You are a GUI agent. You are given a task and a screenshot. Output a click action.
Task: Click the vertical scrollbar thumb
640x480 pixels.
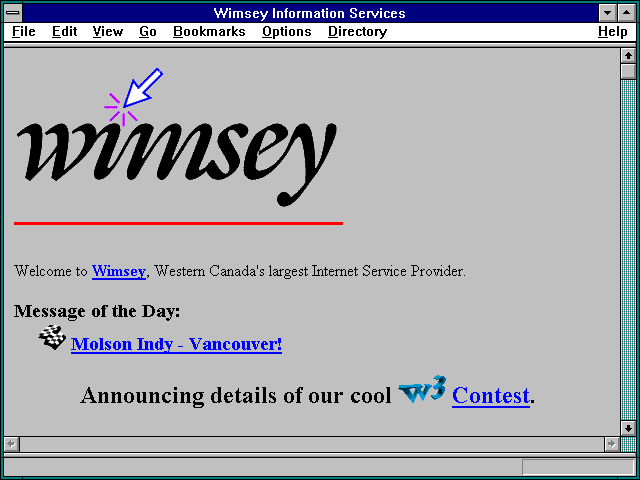(x=628, y=71)
